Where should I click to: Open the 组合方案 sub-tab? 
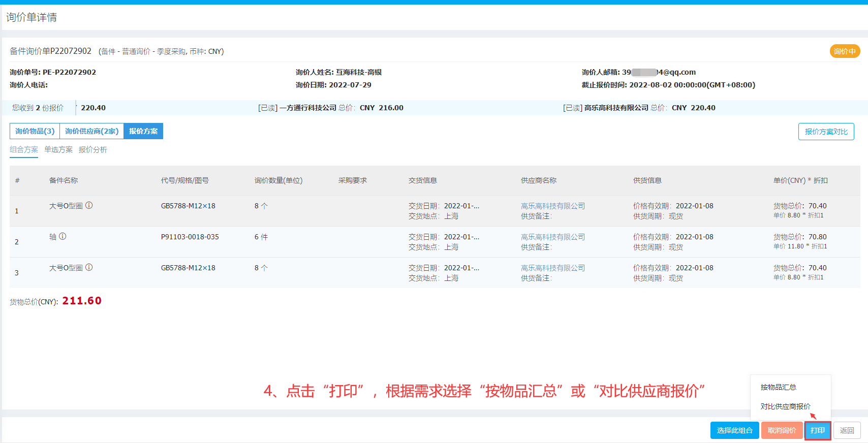[x=24, y=150]
